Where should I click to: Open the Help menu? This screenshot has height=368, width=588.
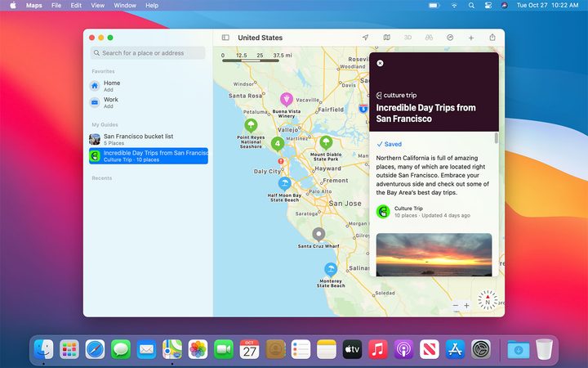click(x=152, y=5)
